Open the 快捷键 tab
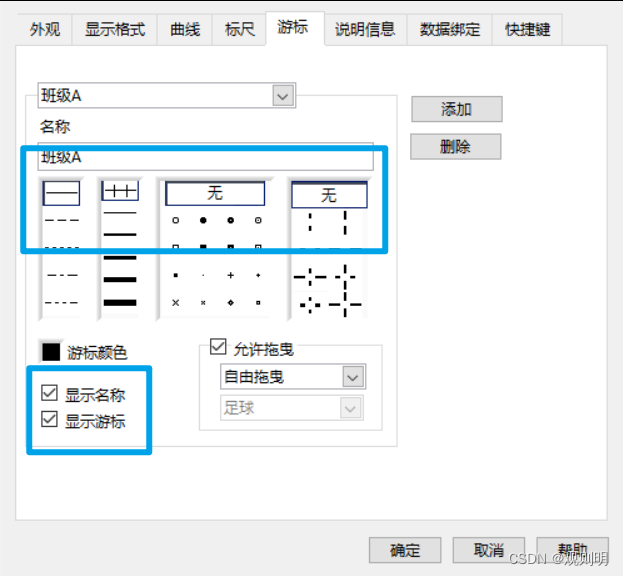623x576 pixels. pos(527,29)
